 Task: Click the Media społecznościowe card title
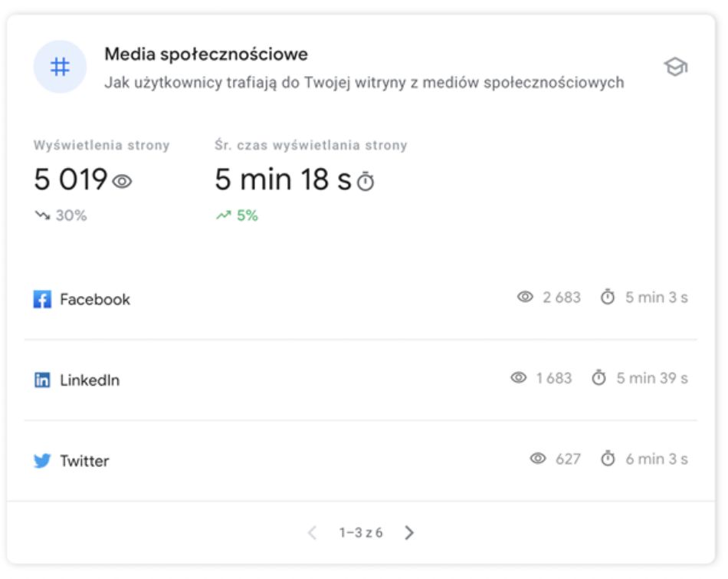click(x=206, y=54)
